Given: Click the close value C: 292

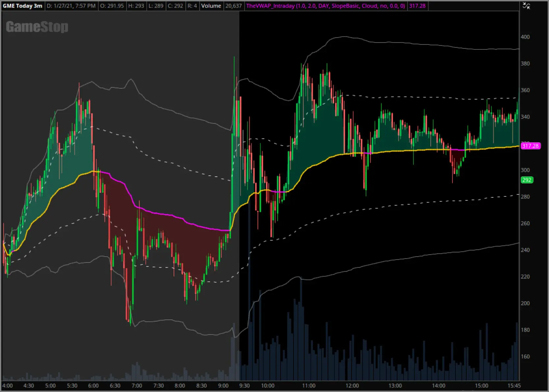Looking at the screenshot, I should tap(175, 6).
